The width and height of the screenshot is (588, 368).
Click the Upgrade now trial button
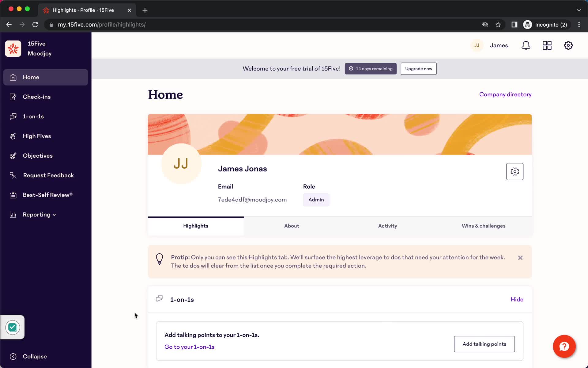tap(418, 68)
